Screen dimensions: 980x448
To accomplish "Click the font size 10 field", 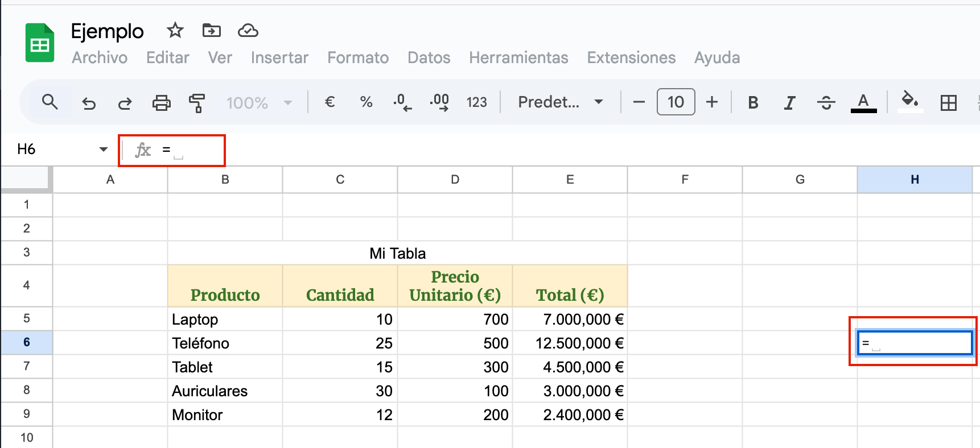I will [676, 102].
